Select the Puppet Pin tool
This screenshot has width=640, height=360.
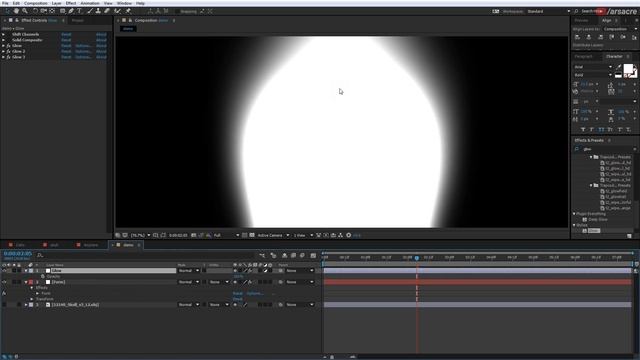128,11
